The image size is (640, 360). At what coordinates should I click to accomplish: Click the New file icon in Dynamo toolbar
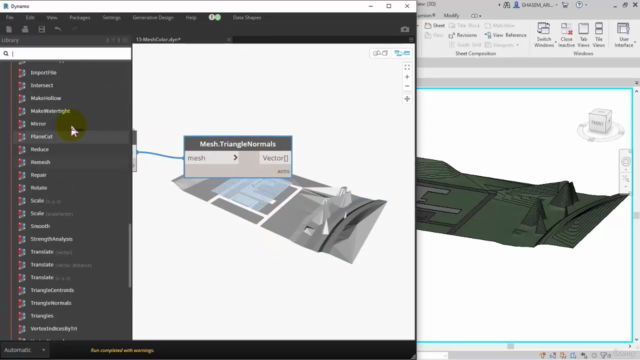click(9, 29)
